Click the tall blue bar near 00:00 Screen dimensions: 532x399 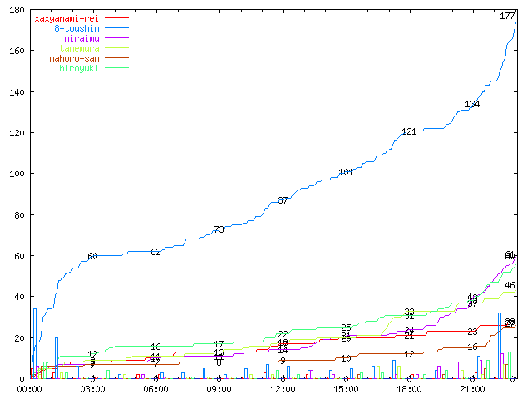34,342
